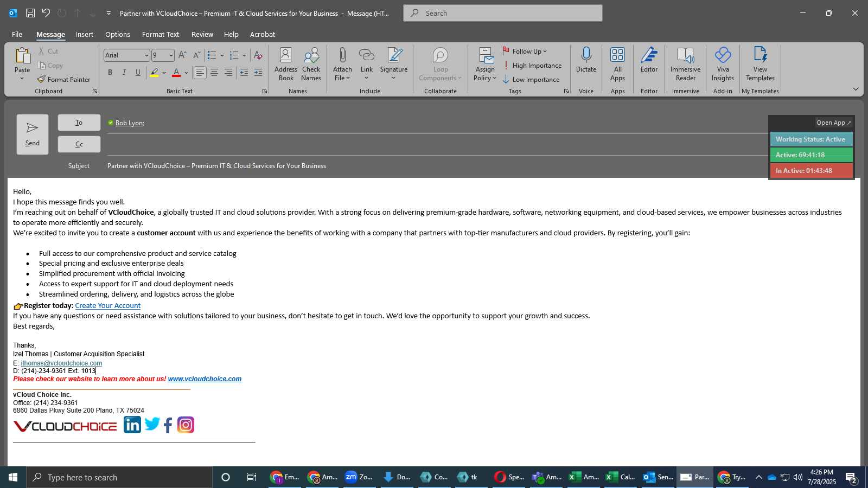868x488 pixels.
Task: Follow the Create Your Account link
Action: pyautogui.click(x=108, y=306)
